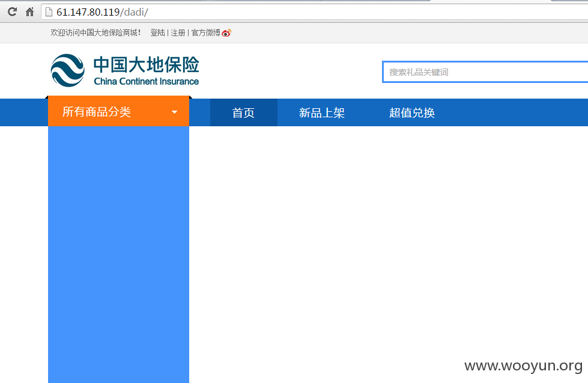588x383 pixels.
Task: Open the Weibo logo icon
Action: point(226,33)
